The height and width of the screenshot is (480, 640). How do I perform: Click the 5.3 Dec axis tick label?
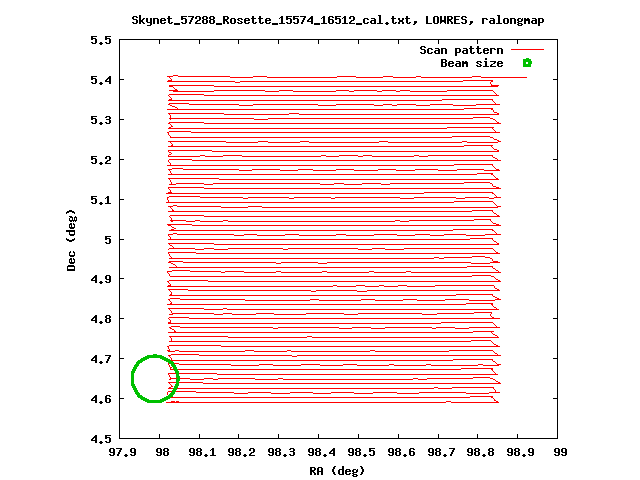tap(100, 120)
